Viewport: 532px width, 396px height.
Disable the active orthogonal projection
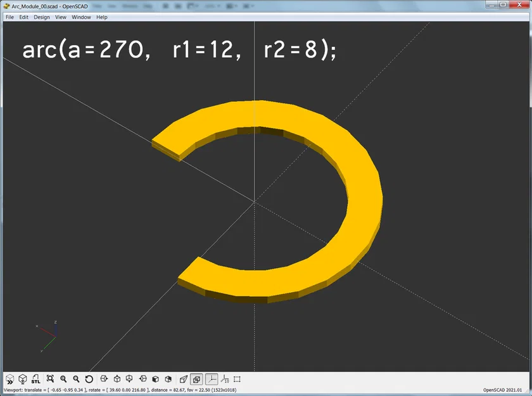coord(196,379)
